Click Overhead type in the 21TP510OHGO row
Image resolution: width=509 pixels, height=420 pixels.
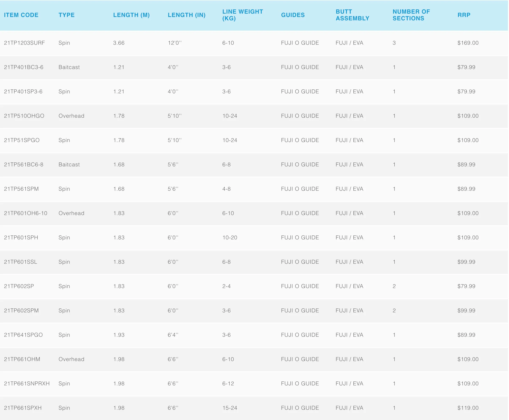pyautogui.click(x=71, y=116)
